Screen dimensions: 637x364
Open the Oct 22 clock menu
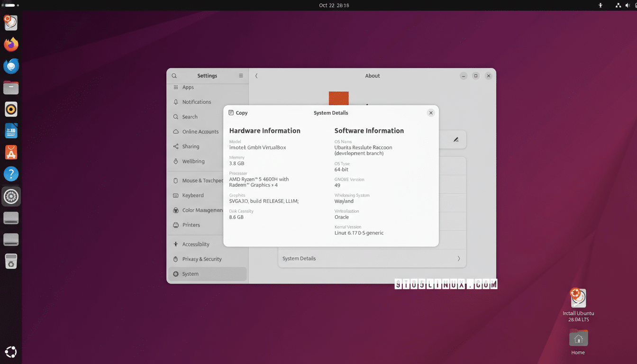coord(318,5)
